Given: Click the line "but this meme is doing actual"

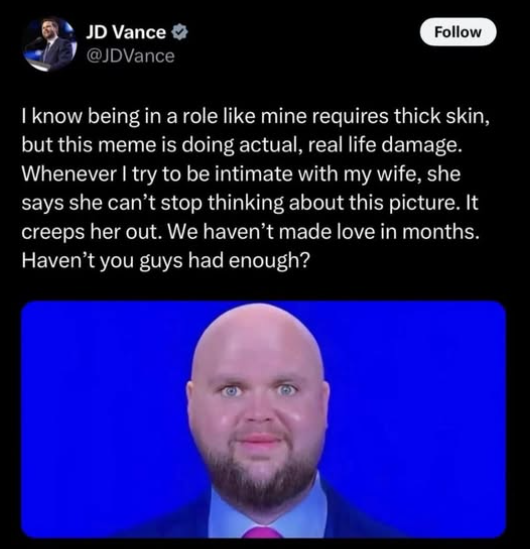Looking at the screenshot, I should (x=242, y=145).
